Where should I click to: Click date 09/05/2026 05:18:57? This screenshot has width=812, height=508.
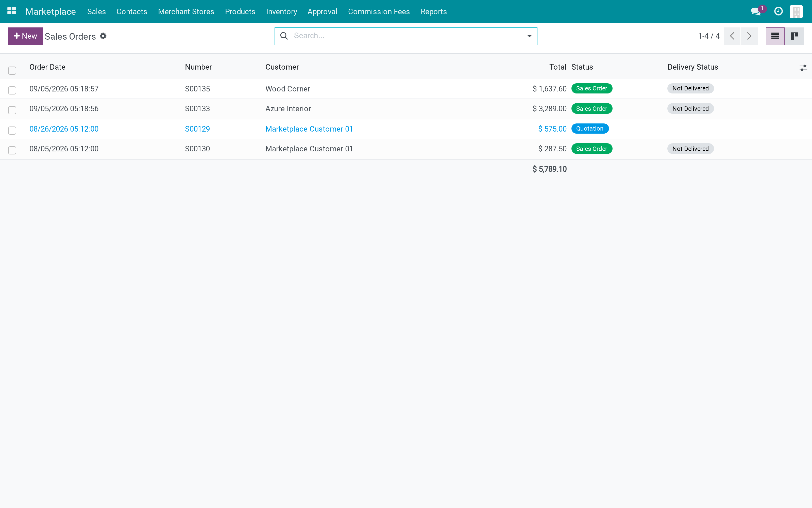coord(64,89)
